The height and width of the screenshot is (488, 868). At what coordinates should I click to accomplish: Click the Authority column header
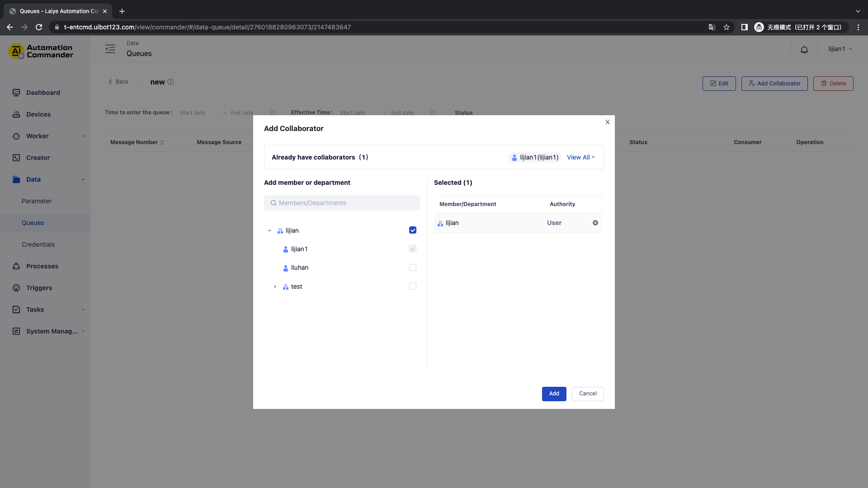click(x=562, y=204)
